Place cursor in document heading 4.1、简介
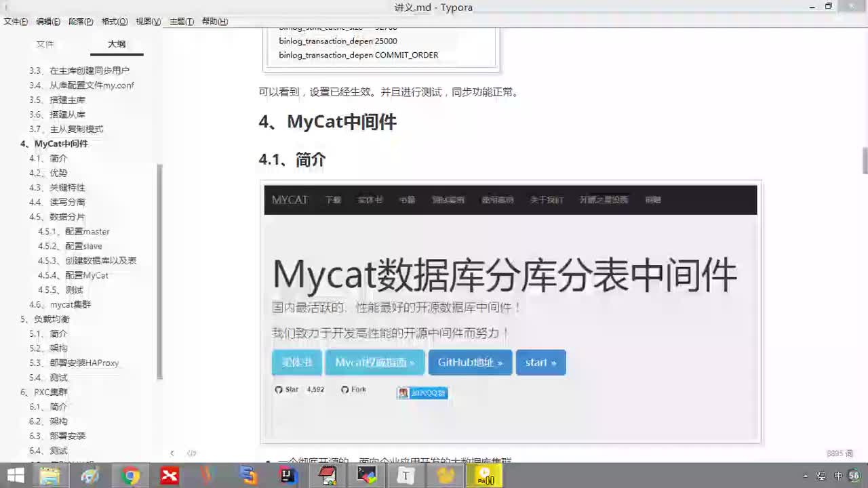Screen dimensions: 868x488 [292, 160]
